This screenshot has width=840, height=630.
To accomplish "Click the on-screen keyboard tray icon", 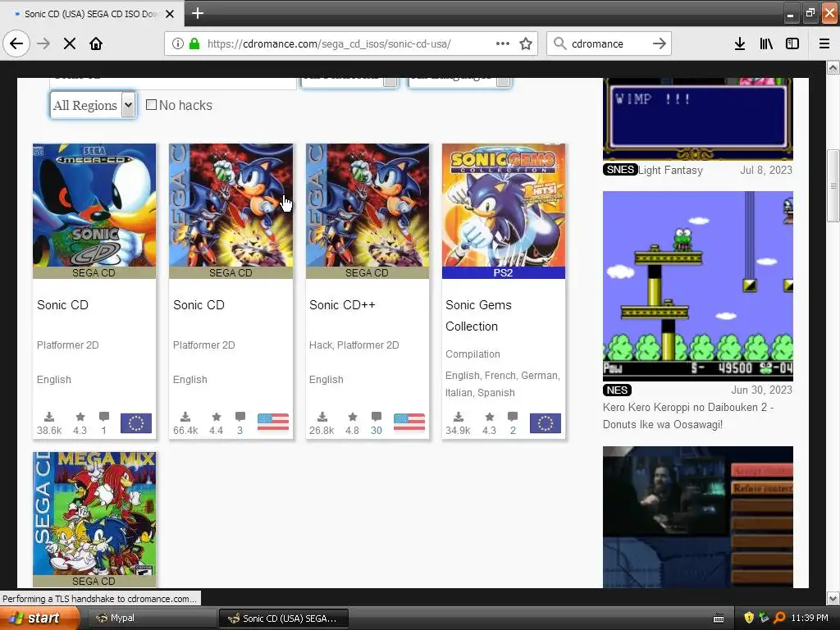I will (x=719, y=619).
